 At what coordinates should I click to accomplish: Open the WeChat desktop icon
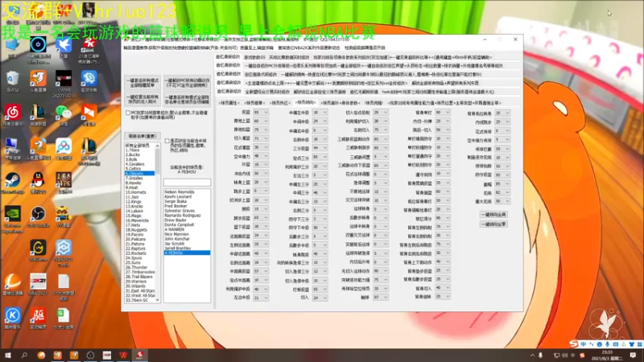point(64,113)
